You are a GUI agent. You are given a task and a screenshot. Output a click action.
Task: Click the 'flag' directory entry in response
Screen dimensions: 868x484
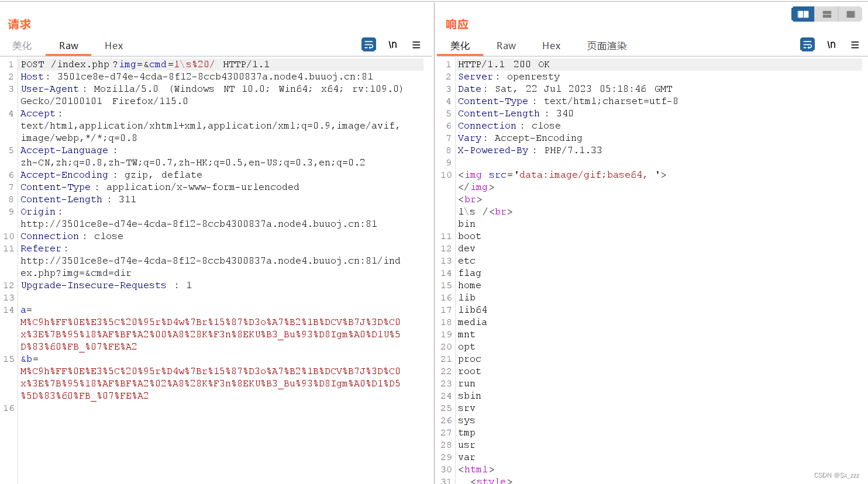click(470, 273)
